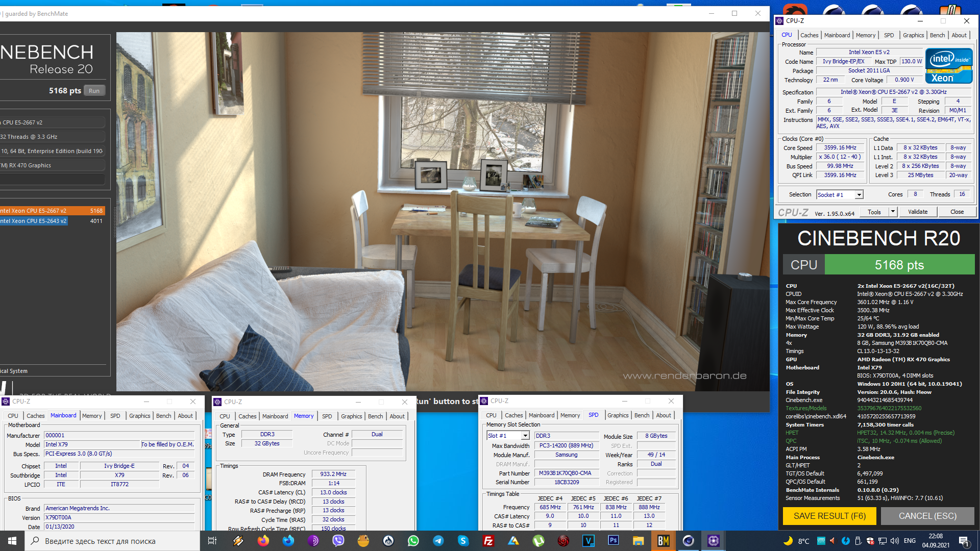Open uTorrent taskbar icon
This screenshot has height=551, width=980.
click(x=538, y=541)
